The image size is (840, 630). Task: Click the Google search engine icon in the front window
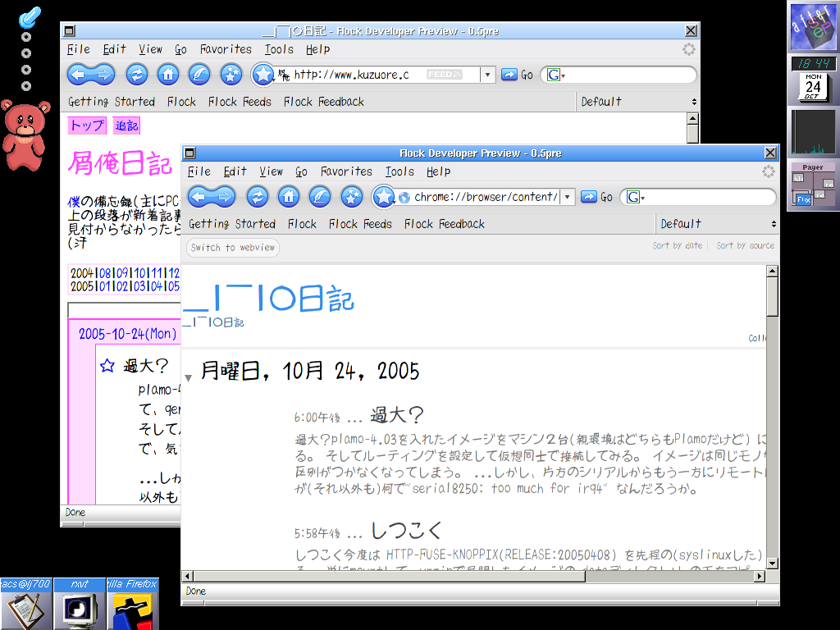(x=633, y=197)
